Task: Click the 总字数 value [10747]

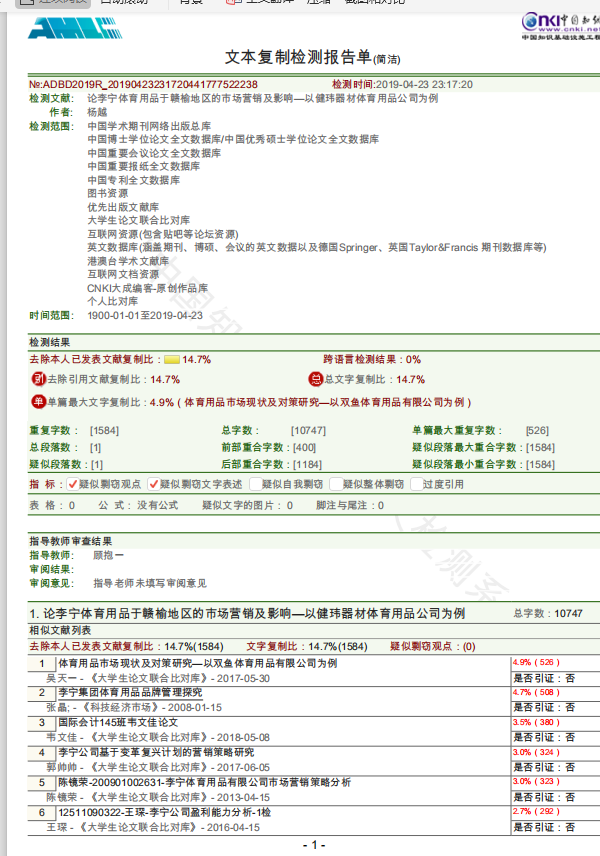Action: click(x=308, y=430)
